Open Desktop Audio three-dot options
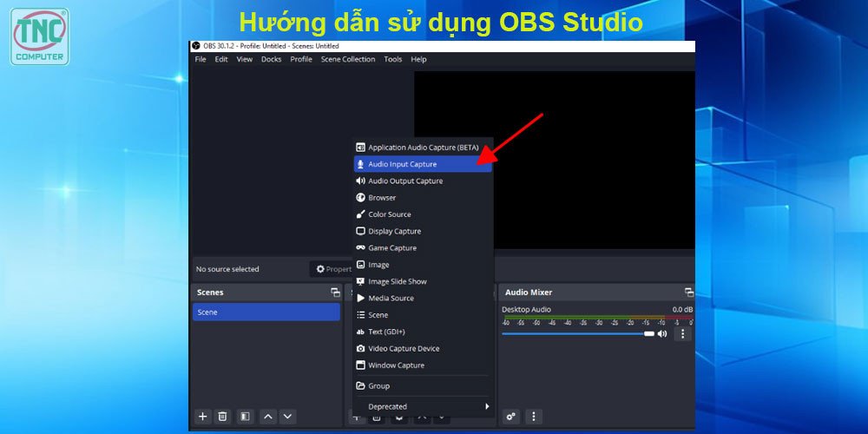This screenshot has height=434, width=868. click(x=682, y=333)
